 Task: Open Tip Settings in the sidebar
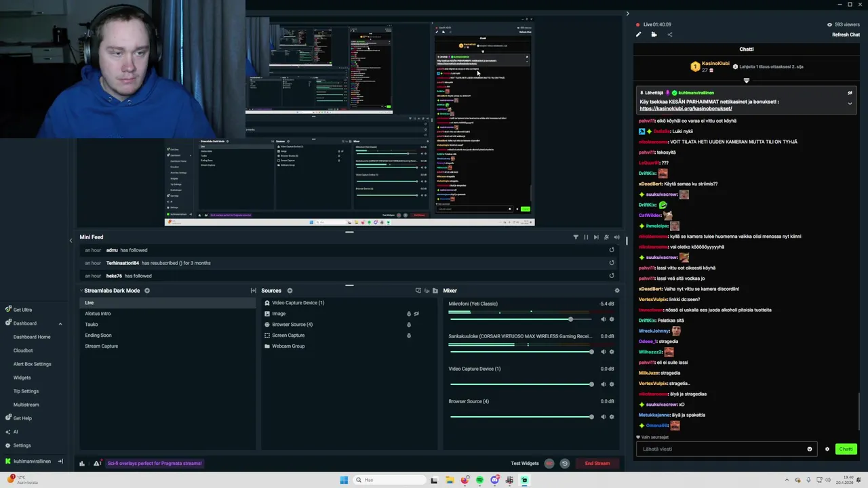click(x=26, y=391)
